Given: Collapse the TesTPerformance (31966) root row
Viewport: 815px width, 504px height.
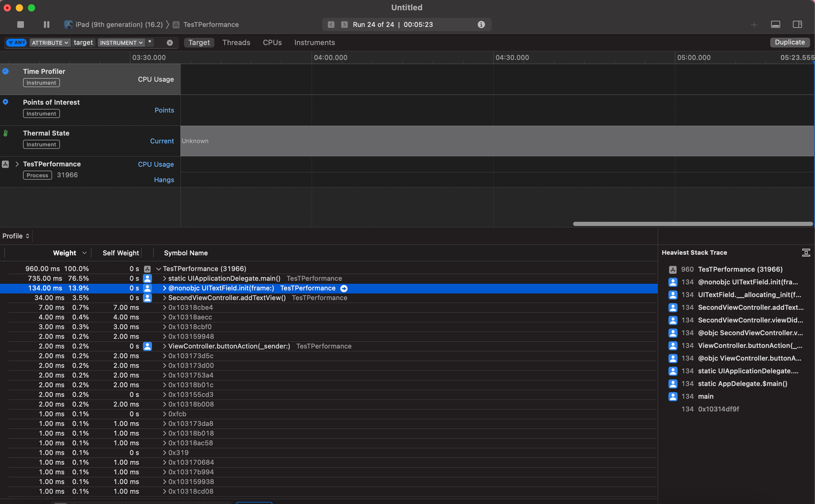Looking at the screenshot, I should click(x=159, y=269).
